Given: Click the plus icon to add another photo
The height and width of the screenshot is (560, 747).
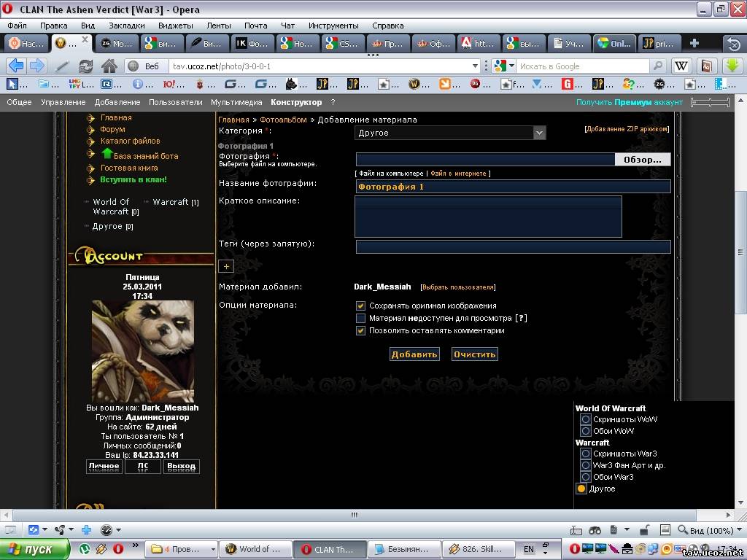Looking at the screenshot, I should [x=226, y=267].
